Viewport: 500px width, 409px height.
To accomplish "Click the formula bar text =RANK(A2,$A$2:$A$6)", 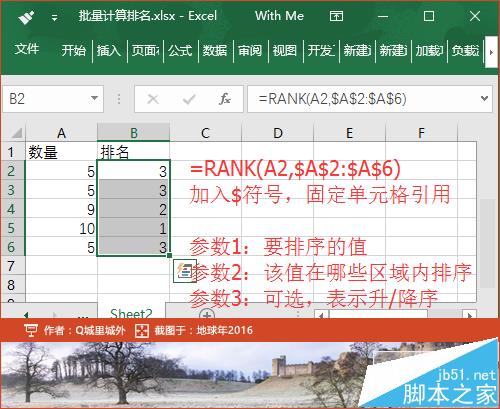I will (332, 99).
